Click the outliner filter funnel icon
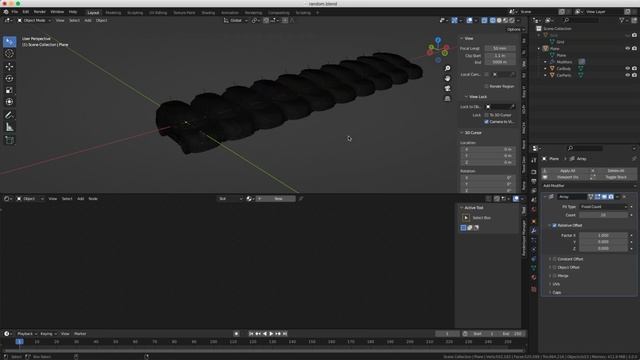640x360 pixels. (x=622, y=20)
